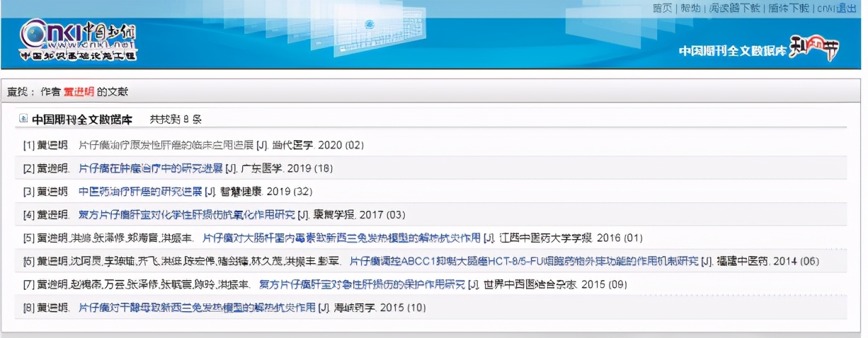Click the CNKI logo in the header
The width and height of the screenshot is (868, 338).
78,39
